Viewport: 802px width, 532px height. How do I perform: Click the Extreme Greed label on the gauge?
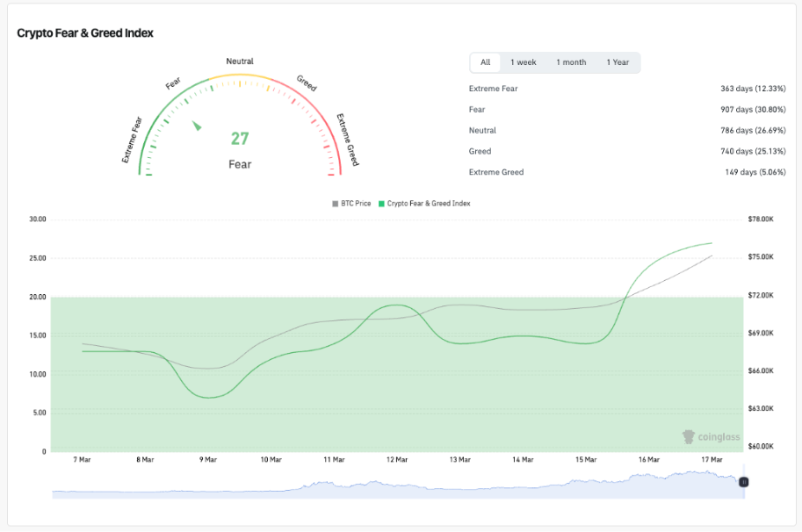(347, 140)
